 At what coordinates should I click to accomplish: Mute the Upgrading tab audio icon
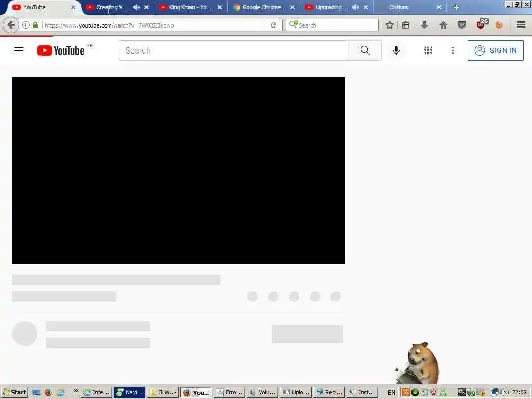pyautogui.click(x=355, y=7)
